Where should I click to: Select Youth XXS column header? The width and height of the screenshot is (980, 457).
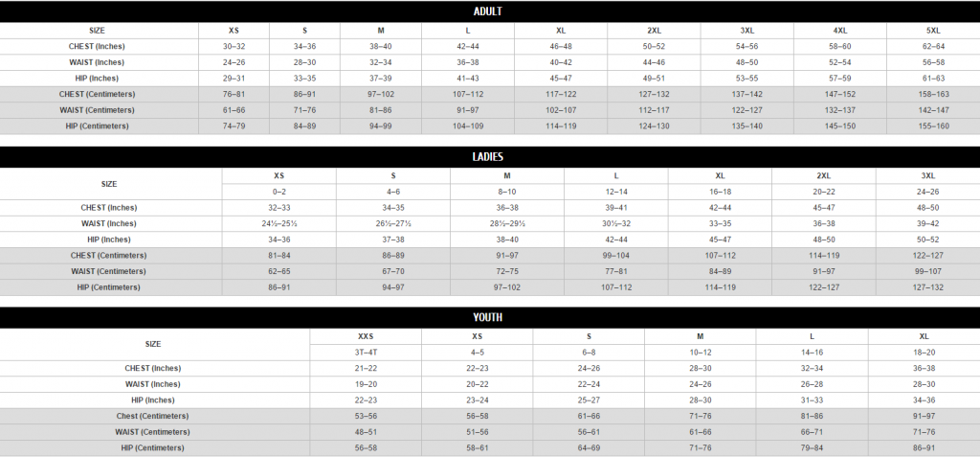[366, 336]
